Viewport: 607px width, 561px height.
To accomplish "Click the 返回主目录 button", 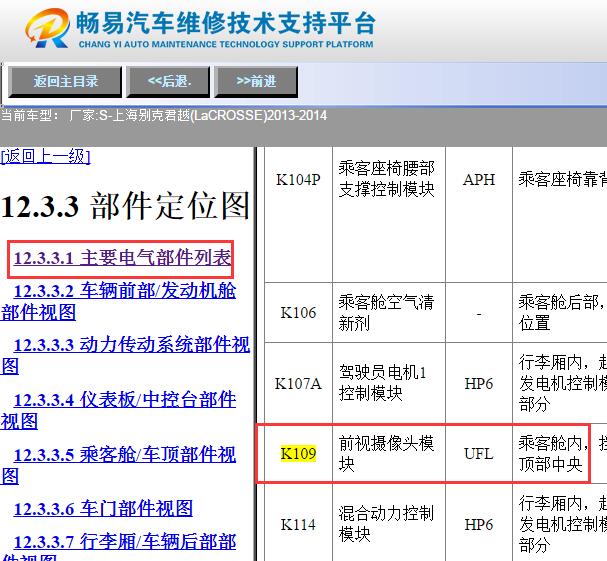I will coord(65,81).
